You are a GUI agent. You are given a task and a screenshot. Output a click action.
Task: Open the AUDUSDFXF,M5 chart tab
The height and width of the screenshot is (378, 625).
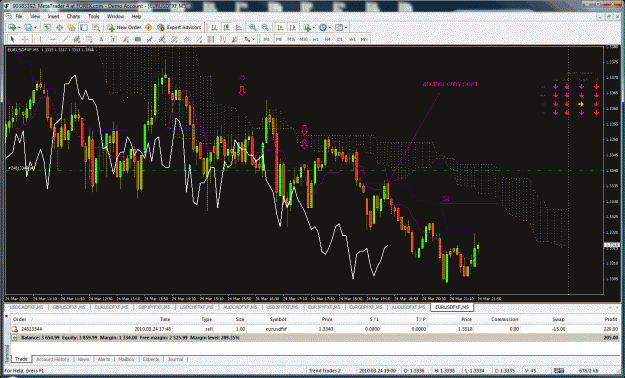pos(408,307)
